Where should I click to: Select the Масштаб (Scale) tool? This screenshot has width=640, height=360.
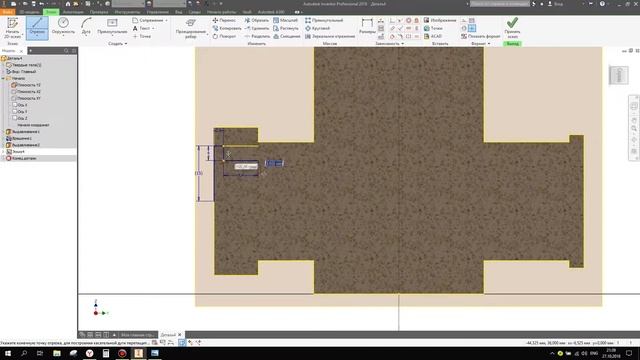pos(285,20)
